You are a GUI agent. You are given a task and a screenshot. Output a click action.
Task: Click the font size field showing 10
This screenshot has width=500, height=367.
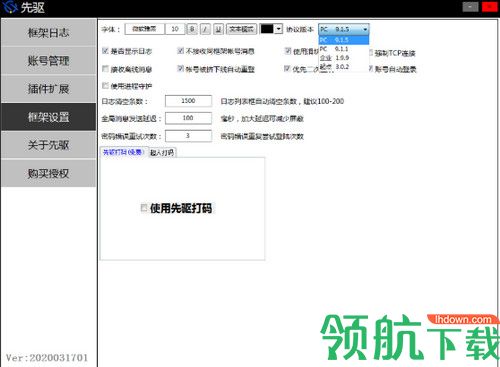pos(175,29)
